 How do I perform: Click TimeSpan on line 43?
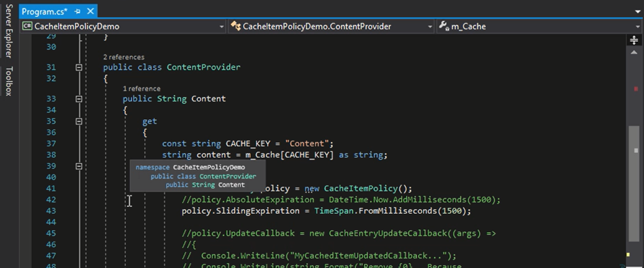334,211
